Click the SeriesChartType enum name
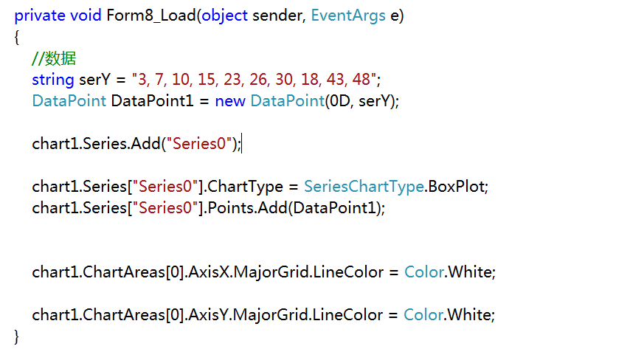This screenshot has height=349, width=644. pos(364,187)
